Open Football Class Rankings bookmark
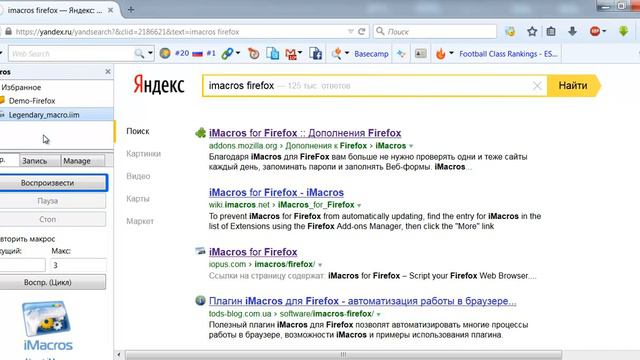 508,53
